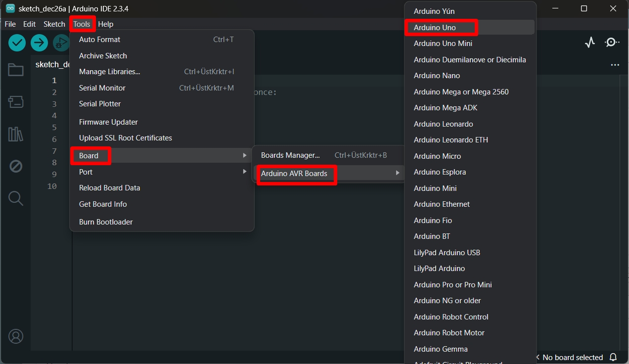629x364 pixels.
Task: Click the Upload arrow icon
Action: coord(39,43)
